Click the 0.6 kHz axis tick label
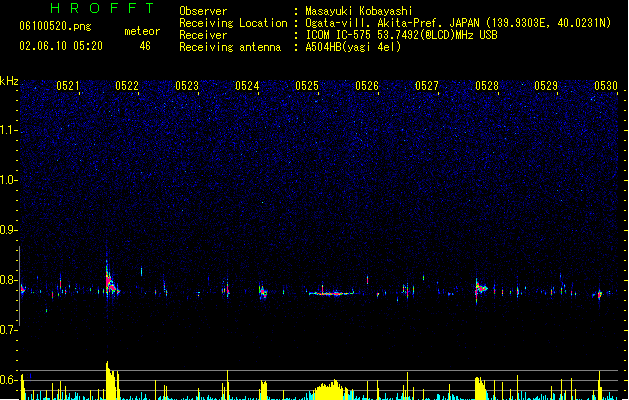Viewport: 629px width, 400px height. click(8, 380)
